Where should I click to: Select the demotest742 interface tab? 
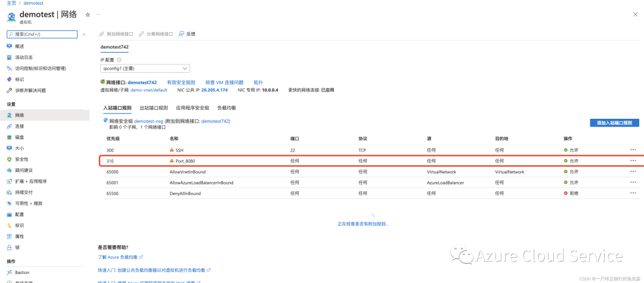point(114,47)
